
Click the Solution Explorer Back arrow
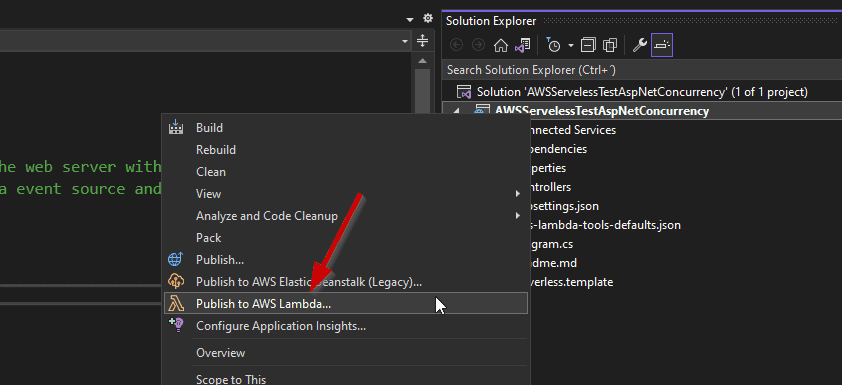pyautogui.click(x=456, y=46)
